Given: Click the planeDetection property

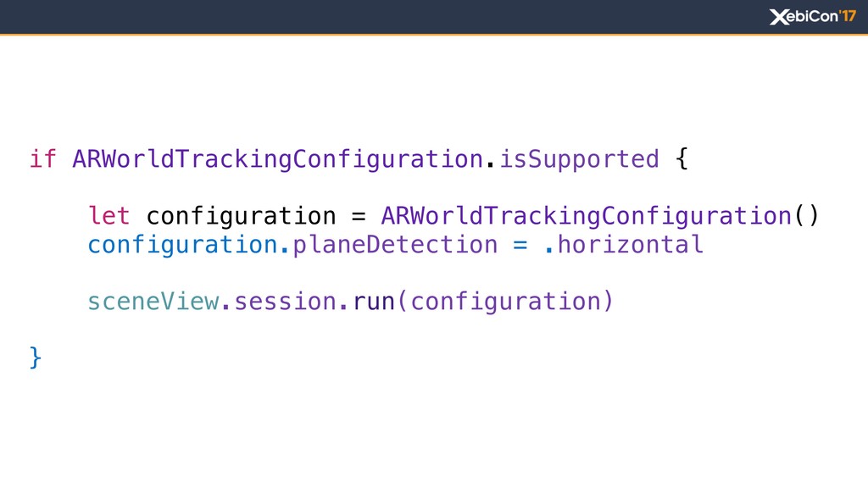Looking at the screenshot, I should click(395, 245).
